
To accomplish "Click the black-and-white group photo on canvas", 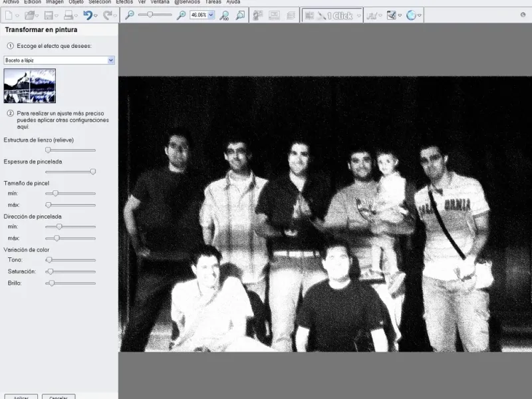I will click(x=325, y=214).
